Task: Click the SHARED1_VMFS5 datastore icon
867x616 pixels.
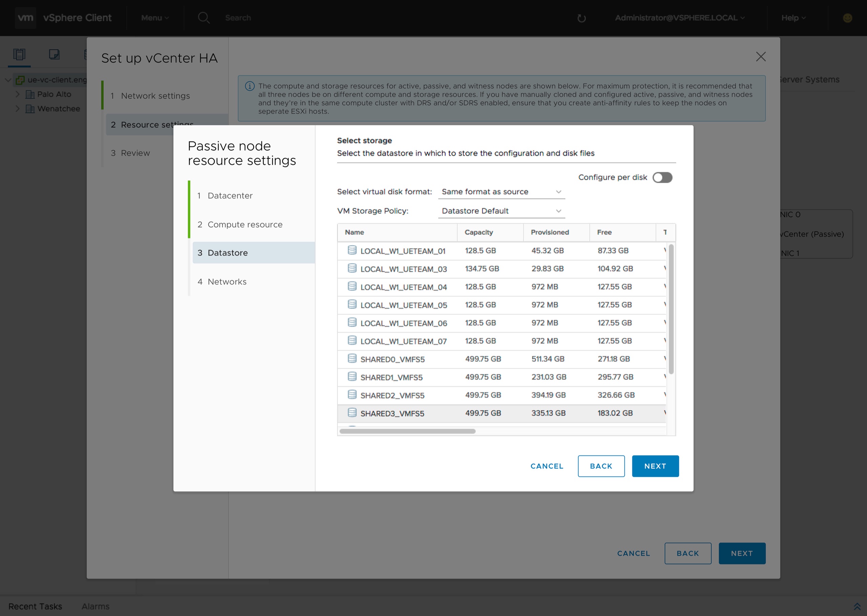Action: (352, 377)
